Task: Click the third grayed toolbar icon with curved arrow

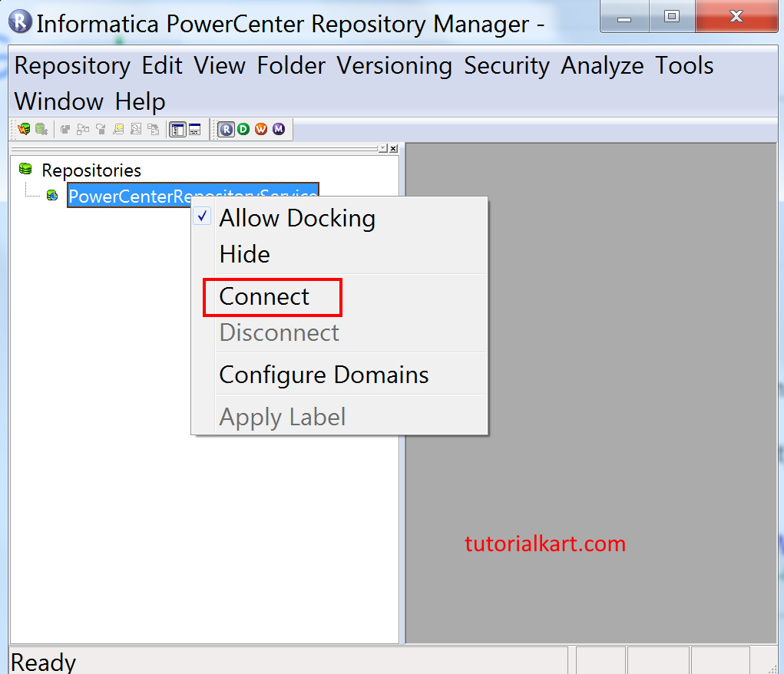Action: pos(101,130)
